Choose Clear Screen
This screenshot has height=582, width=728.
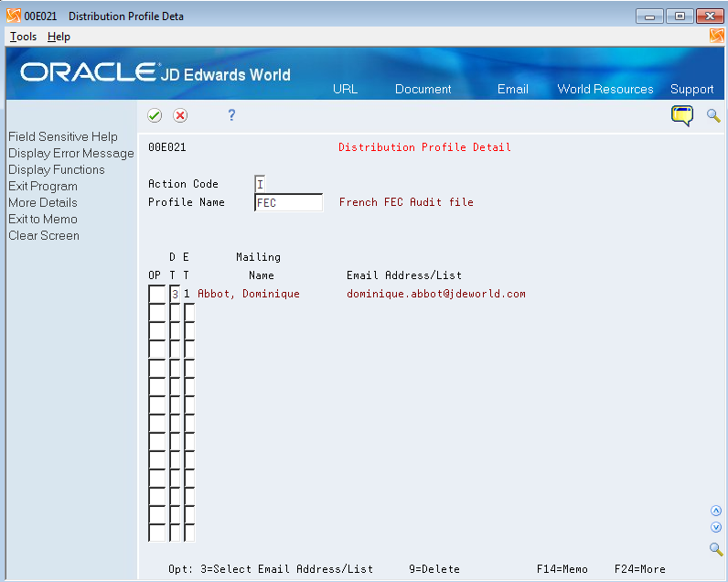[x=44, y=235]
